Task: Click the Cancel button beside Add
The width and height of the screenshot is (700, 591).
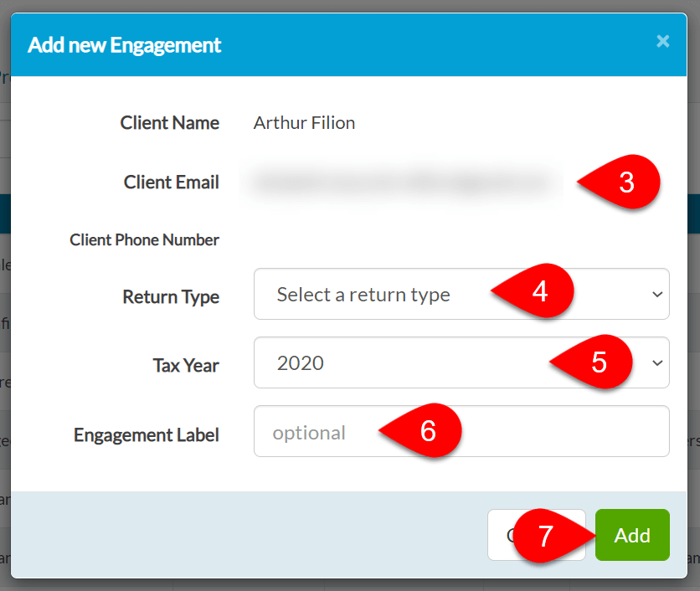Action: (x=536, y=535)
